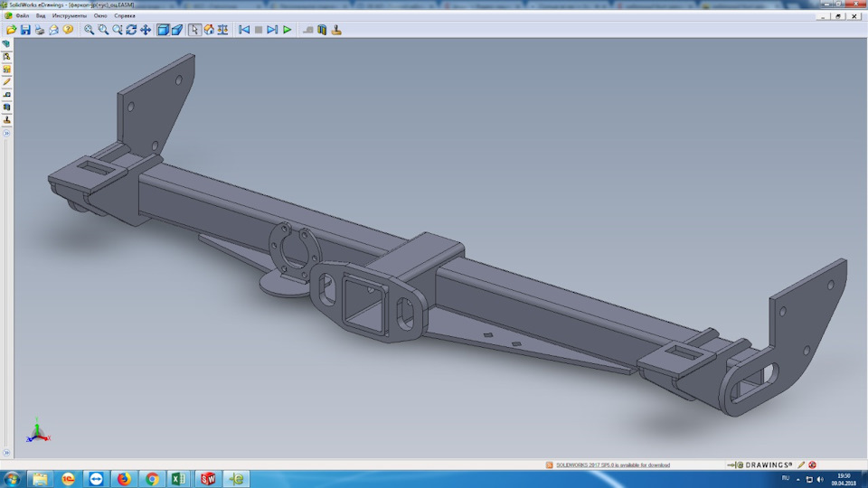Screen dimensions: 868x488
Task: Advance to next animation view
Action: 272,29
